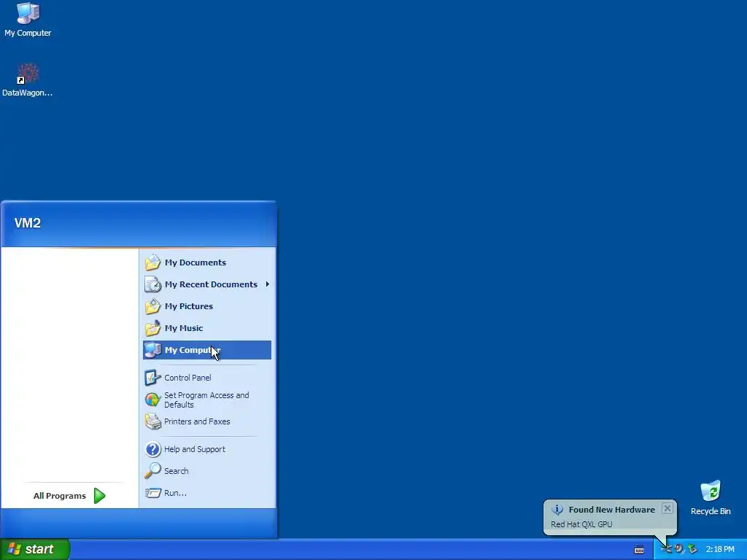Click My Recent Documents clock icon
Image resolution: width=747 pixels, height=560 pixels.
(x=153, y=284)
